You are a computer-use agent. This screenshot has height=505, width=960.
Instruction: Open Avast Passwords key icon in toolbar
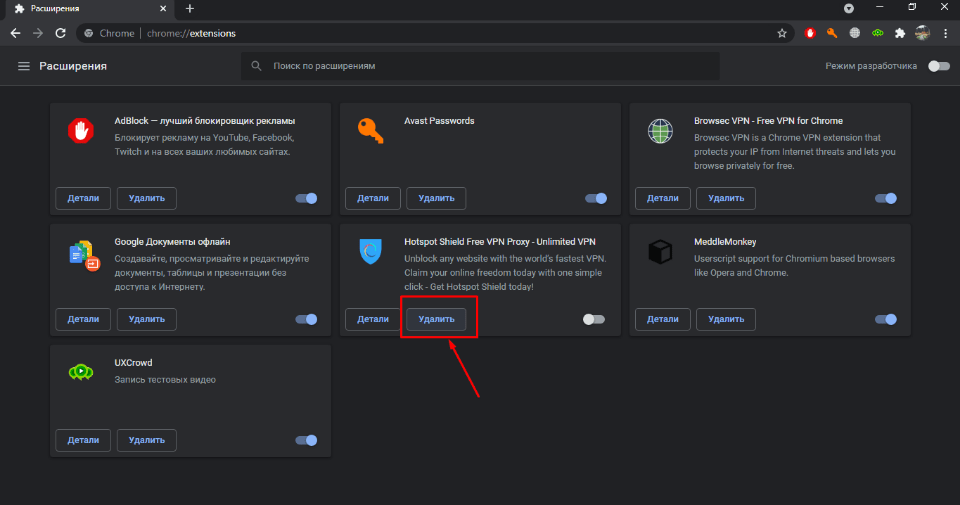pyautogui.click(x=832, y=33)
